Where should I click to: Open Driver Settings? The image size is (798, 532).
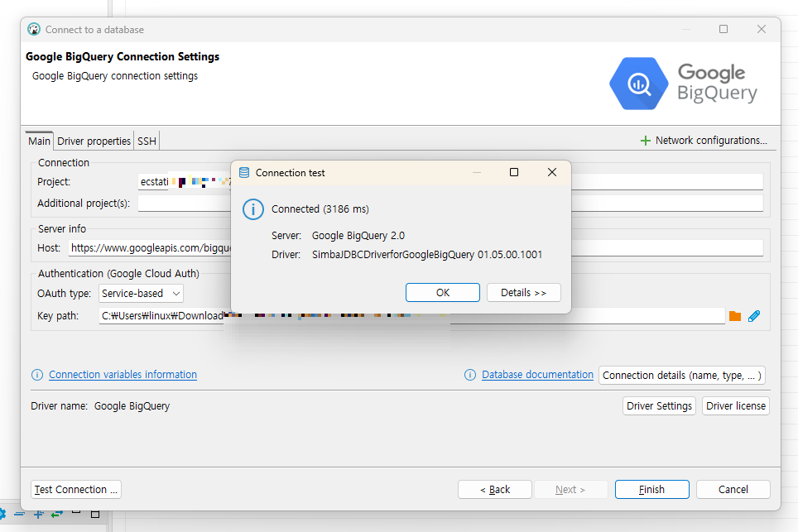[x=659, y=406]
